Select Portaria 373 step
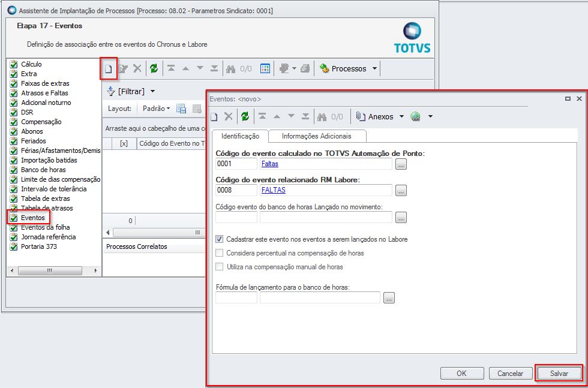This screenshot has width=588, height=388. click(x=39, y=246)
